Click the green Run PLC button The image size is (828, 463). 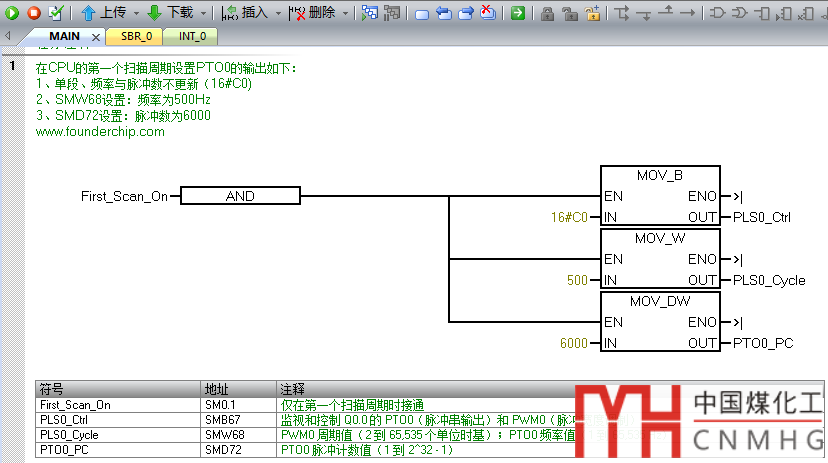coord(12,13)
